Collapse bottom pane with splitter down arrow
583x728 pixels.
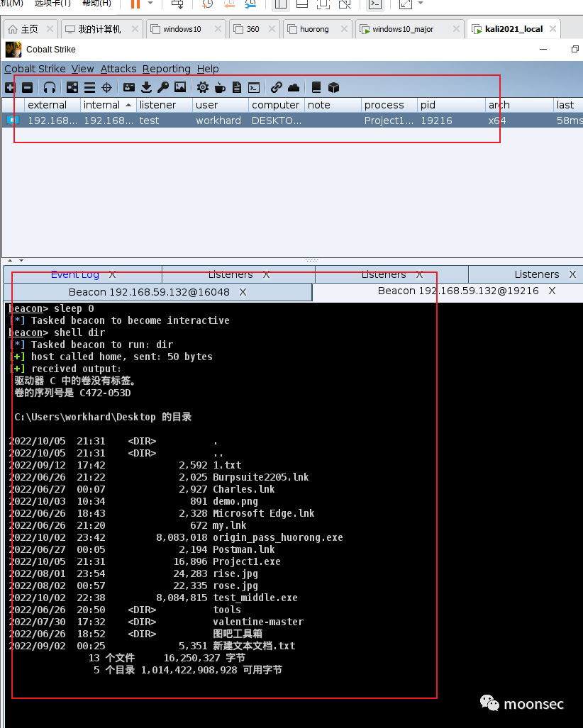tap(21, 260)
